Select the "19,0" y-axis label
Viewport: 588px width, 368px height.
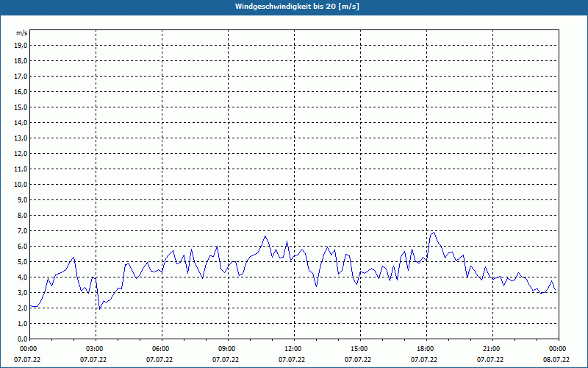(x=21, y=46)
